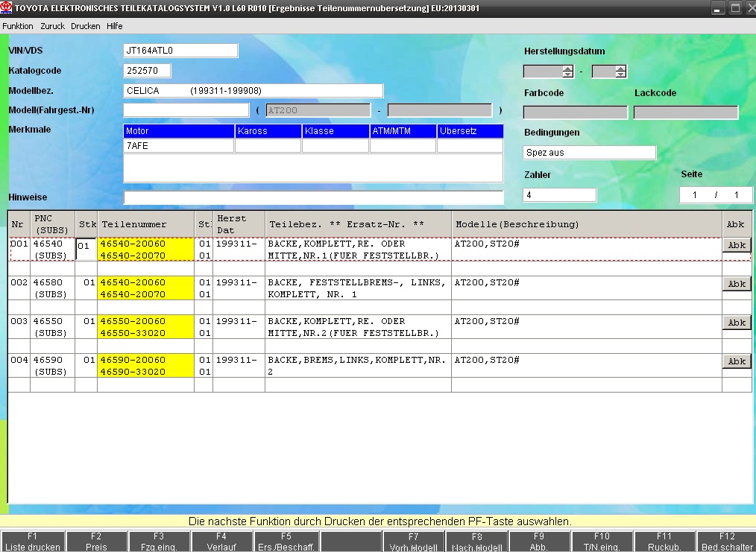Open the Zuruck menu

pyautogui.click(x=52, y=26)
